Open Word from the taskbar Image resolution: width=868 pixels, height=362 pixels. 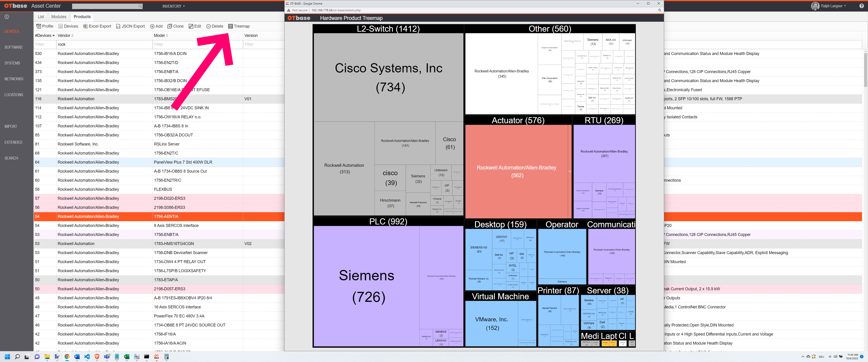point(77,357)
